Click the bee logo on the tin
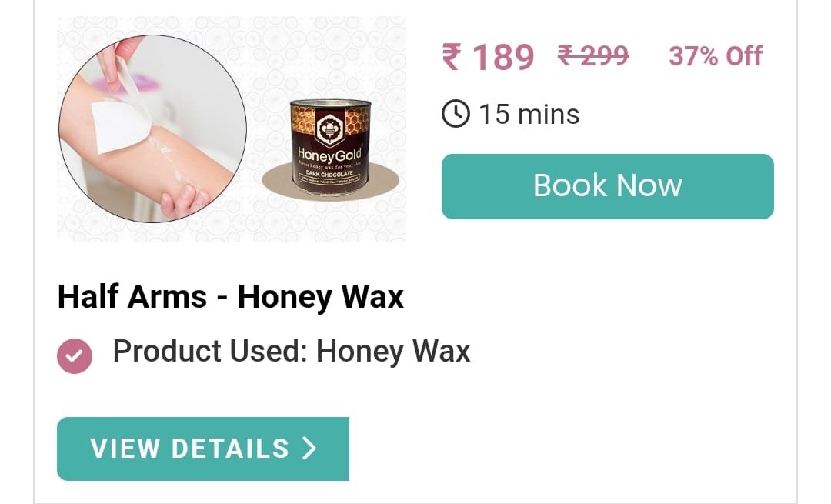The image size is (831, 504). pos(329,127)
